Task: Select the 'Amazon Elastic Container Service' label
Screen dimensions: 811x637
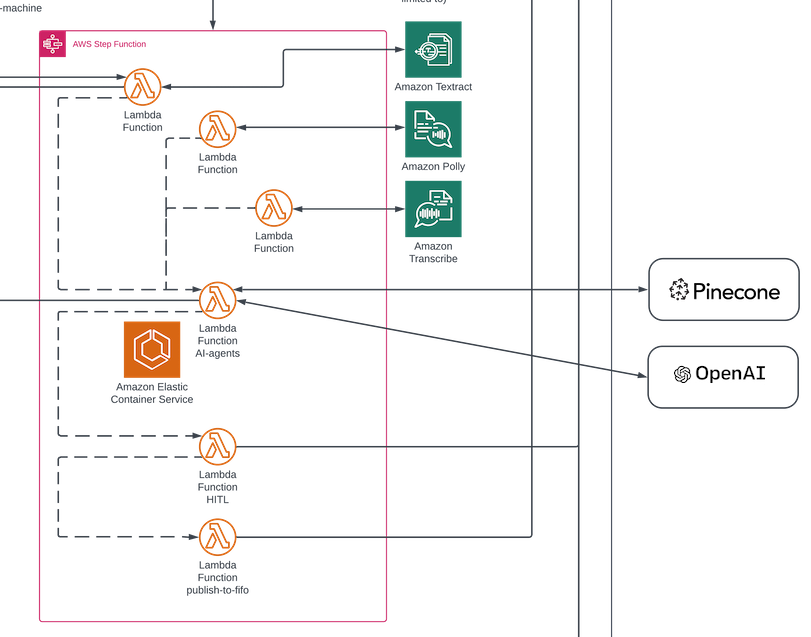Action: tap(152, 393)
